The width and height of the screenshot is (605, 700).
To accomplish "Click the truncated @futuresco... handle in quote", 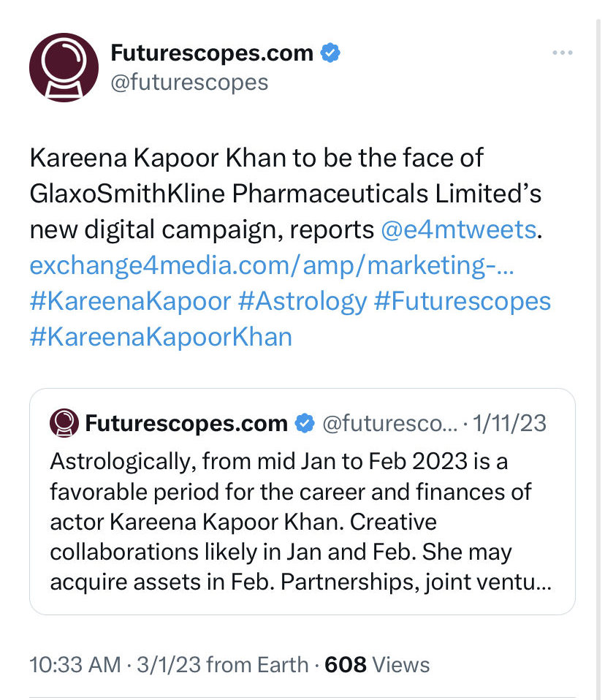I will click(x=390, y=423).
